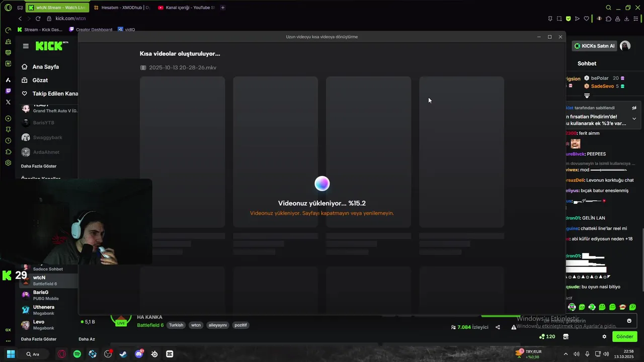Open the emoji picker in chat box
The height and width of the screenshot is (362, 644).
[x=629, y=321]
